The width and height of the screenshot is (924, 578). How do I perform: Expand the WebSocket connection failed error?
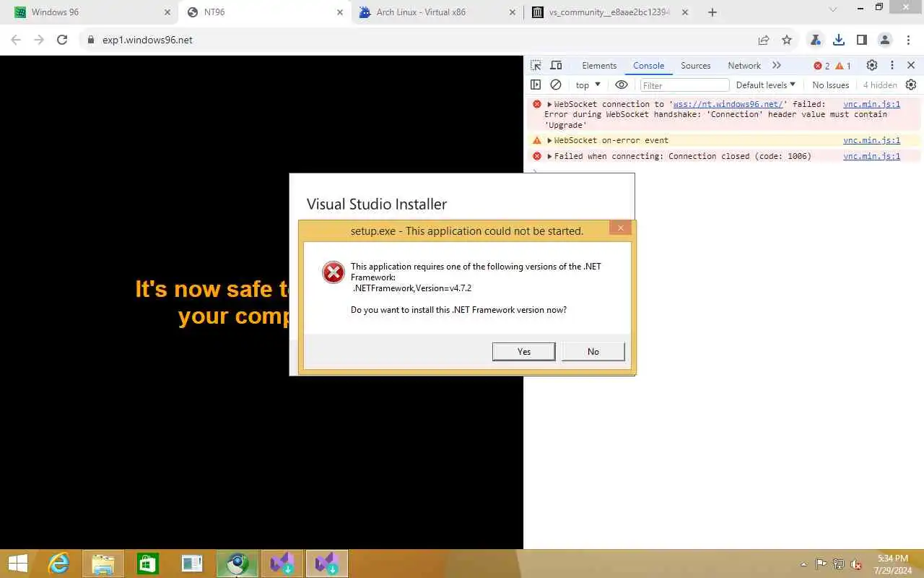click(549, 104)
